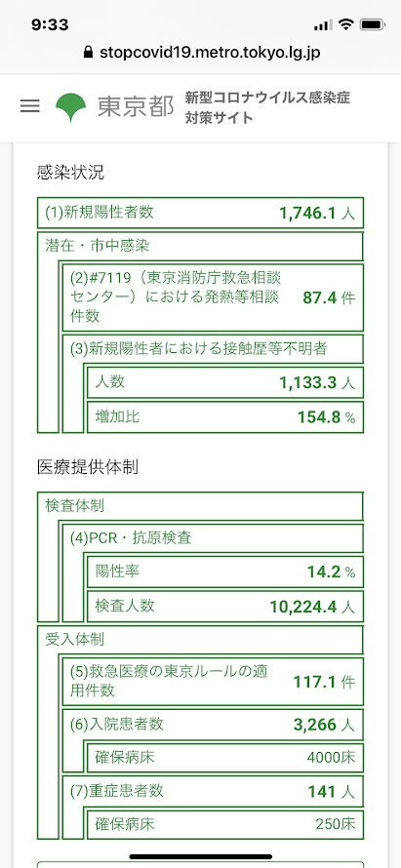Open the 新型コロナウイルス感染症対策サイト heading

click(268, 108)
